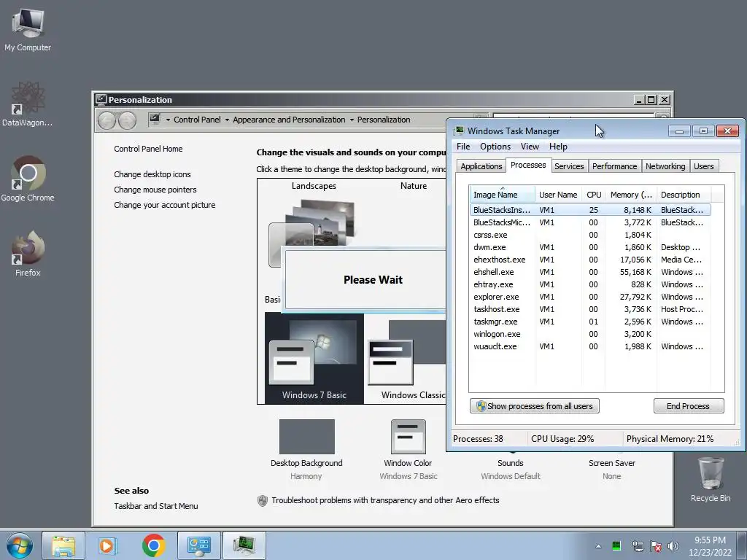Image resolution: width=747 pixels, height=560 pixels.
Task: Click the Chrome taskbar icon
Action: pos(153,545)
